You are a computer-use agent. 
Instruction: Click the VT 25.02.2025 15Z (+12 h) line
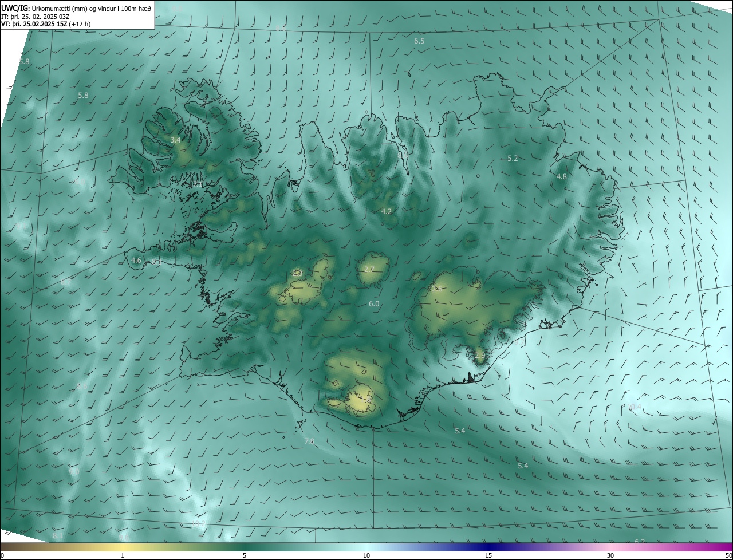[46, 24]
